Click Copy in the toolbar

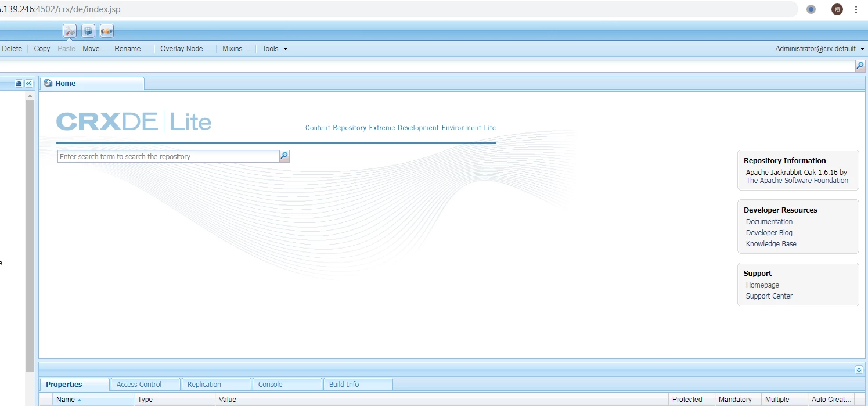click(x=42, y=49)
